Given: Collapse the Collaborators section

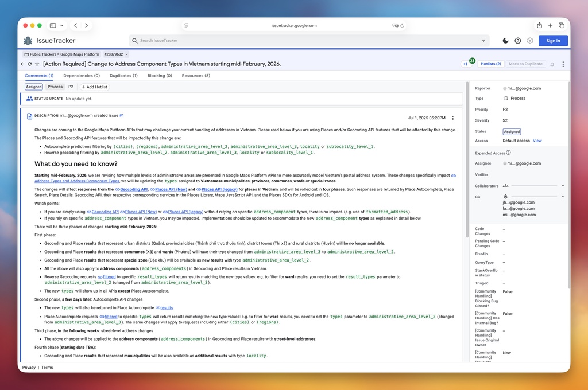Looking at the screenshot, I should 562,186.
